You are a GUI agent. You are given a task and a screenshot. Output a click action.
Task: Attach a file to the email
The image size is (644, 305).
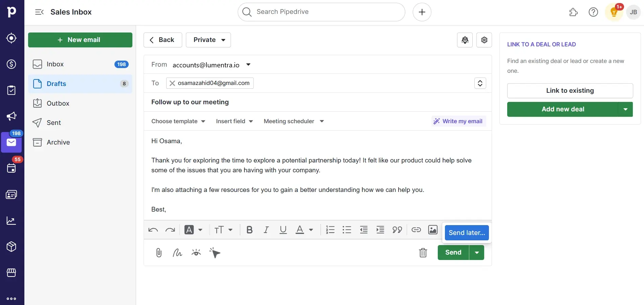(158, 253)
